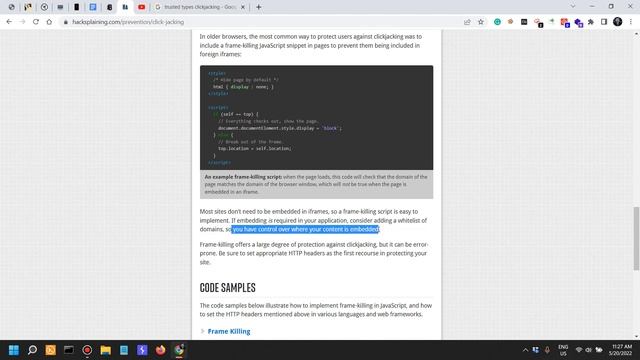Open the Chrome profile avatar
This screenshot has height=360, width=640.
(618, 22)
